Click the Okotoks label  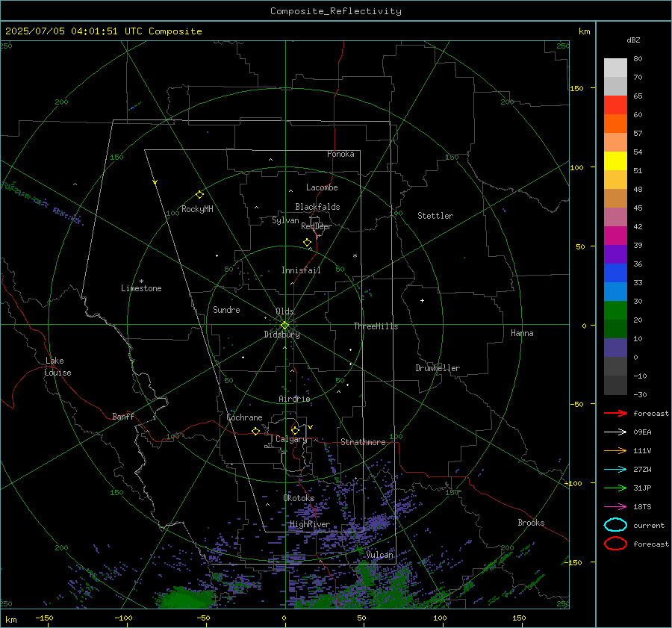pos(299,498)
